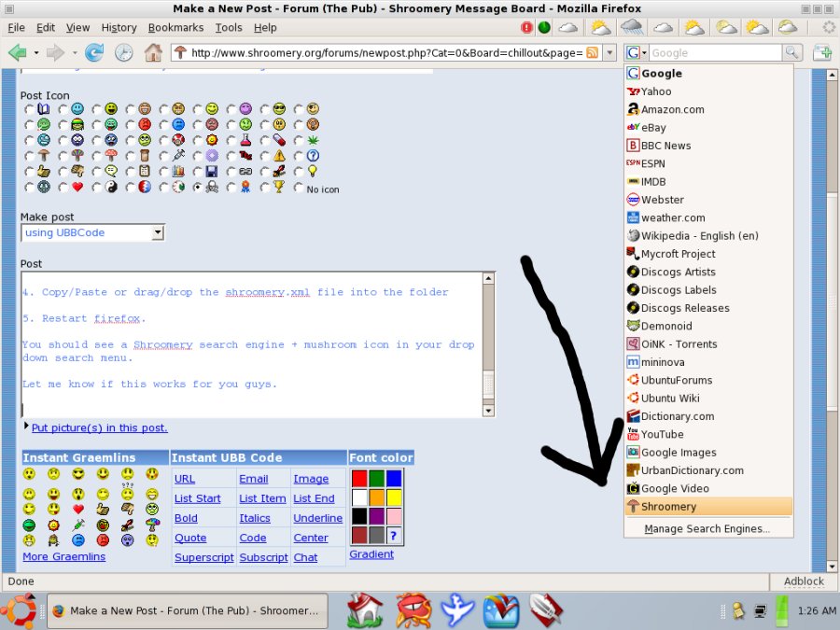Image resolution: width=840 pixels, height=630 pixels.
Task: Click the More Graemlins link
Action: click(63, 556)
